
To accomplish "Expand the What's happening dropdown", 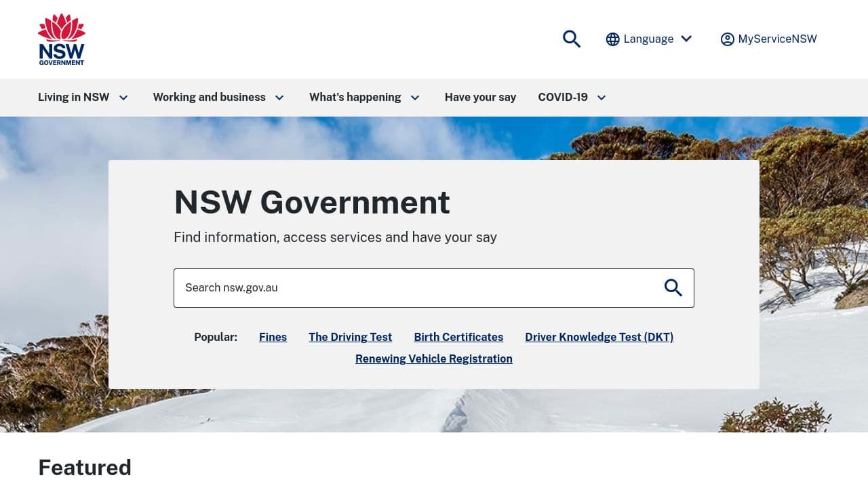I will point(414,98).
